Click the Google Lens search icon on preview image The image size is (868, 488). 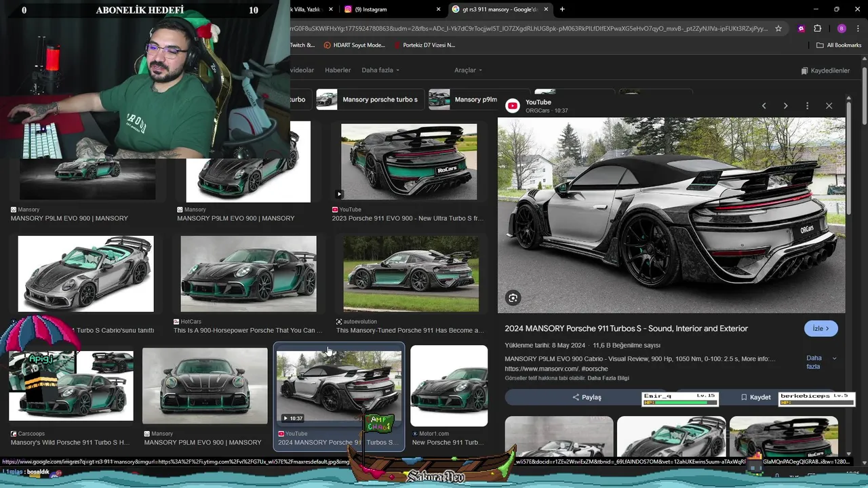(x=513, y=298)
